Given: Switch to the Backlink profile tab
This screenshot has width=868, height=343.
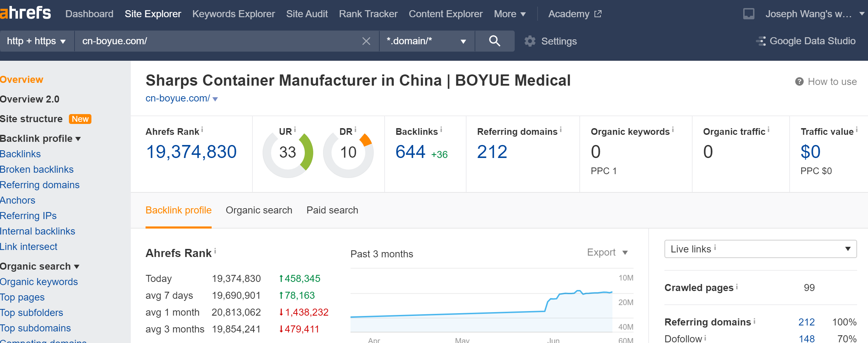Looking at the screenshot, I should pyautogui.click(x=179, y=210).
